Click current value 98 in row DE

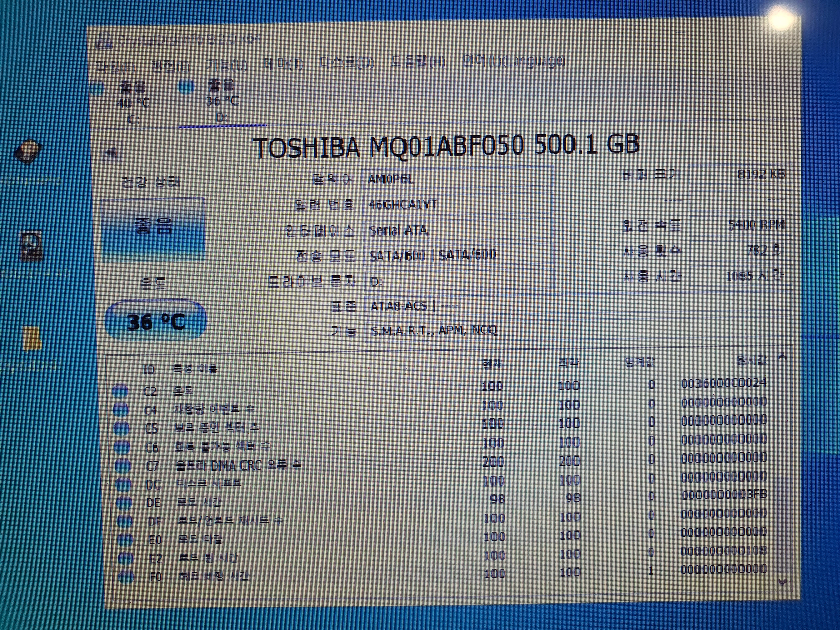pos(497,499)
